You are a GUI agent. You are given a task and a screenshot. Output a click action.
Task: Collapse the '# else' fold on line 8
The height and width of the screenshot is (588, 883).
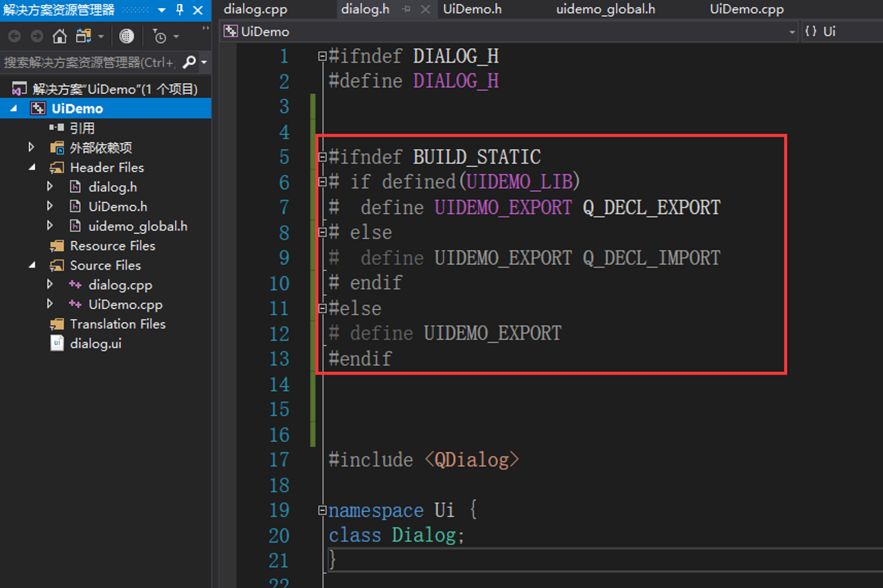pyautogui.click(x=322, y=233)
